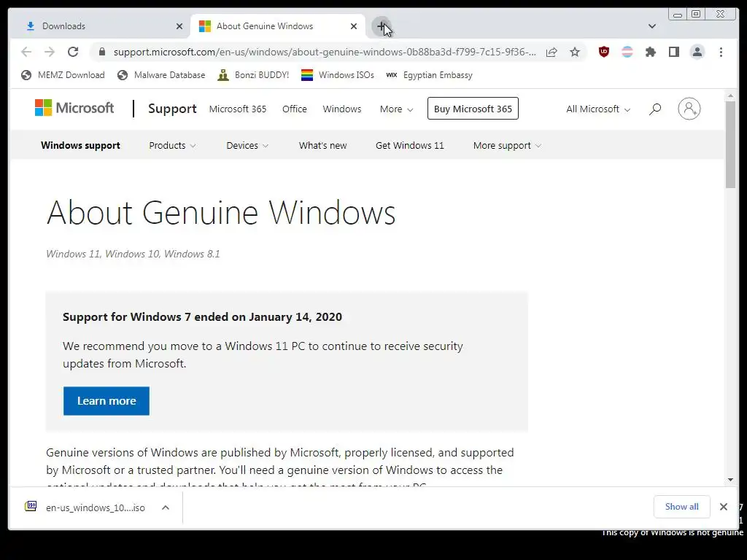Screen dimensions: 747x560
Task: Dismiss the downloads bar
Action: tap(723, 507)
